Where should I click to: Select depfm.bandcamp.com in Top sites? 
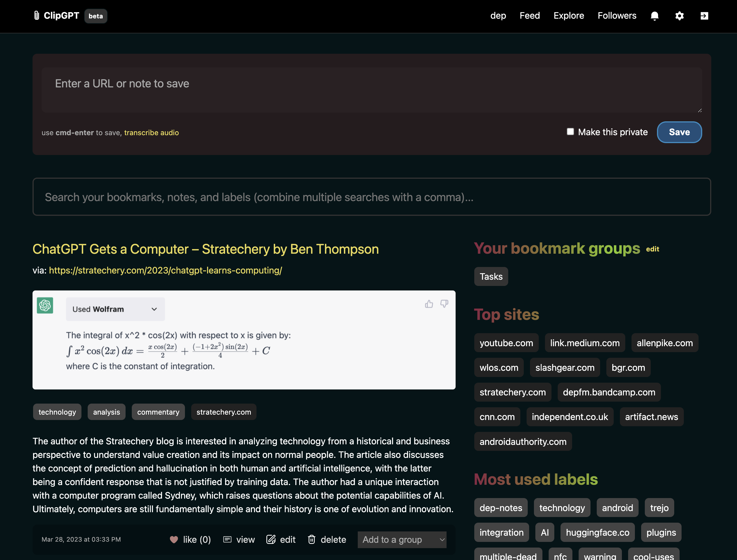click(x=609, y=392)
